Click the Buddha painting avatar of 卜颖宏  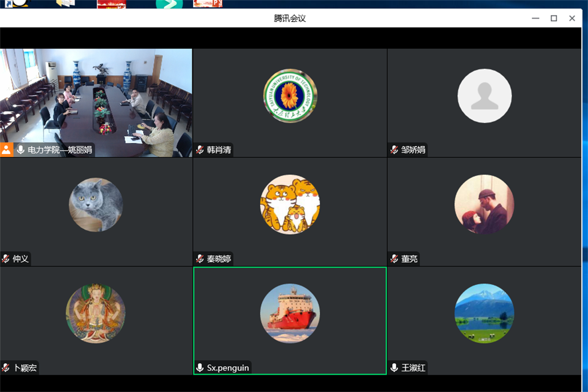point(96,314)
